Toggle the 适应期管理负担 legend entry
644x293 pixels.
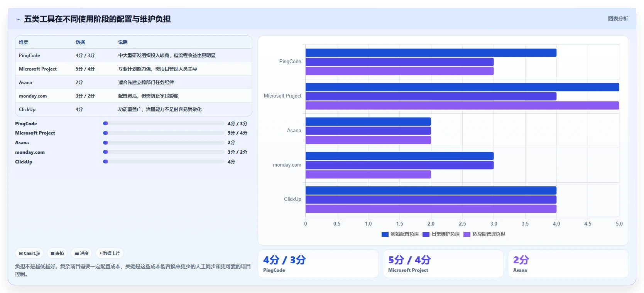(x=484, y=234)
